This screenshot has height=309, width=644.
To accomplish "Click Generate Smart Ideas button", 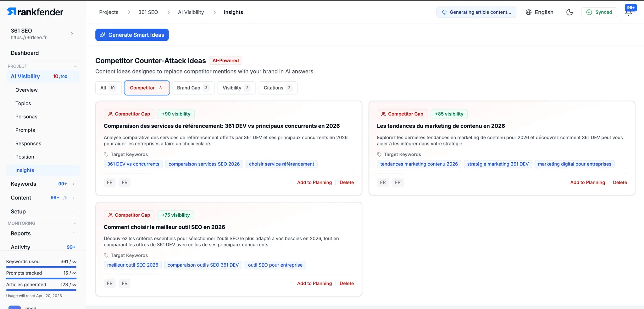I will point(132,35).
